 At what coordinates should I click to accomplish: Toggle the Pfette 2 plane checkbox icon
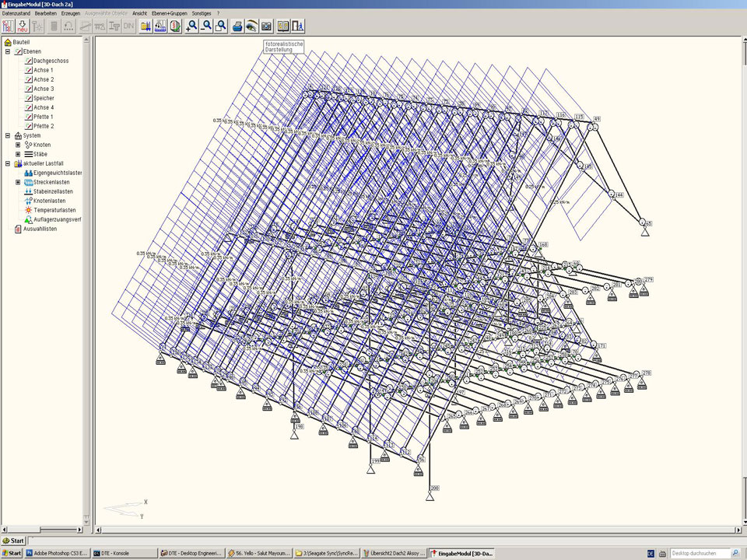pyautogui.click(x=28, y=126)
